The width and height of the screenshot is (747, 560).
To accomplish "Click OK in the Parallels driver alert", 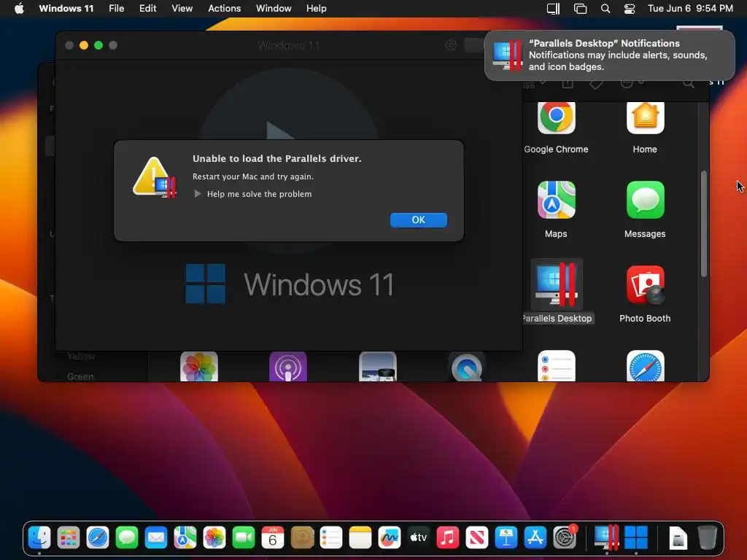I will (418, 219).
